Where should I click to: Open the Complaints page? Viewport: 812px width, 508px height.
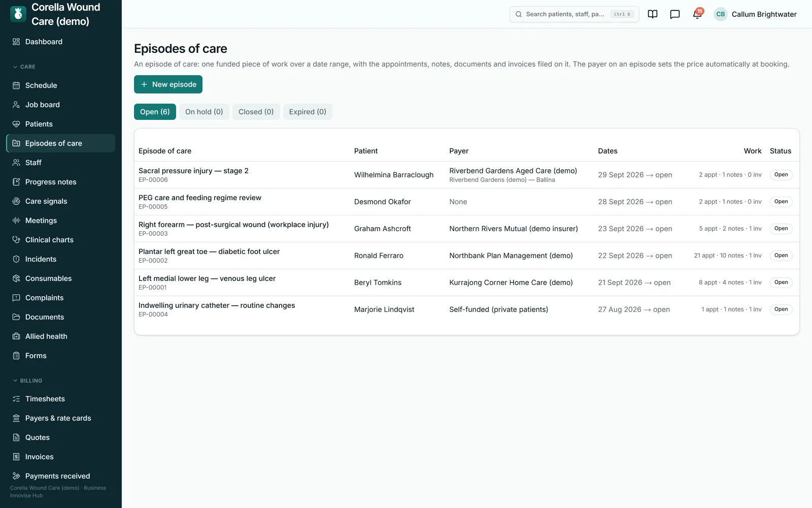[x=61, y=298]
